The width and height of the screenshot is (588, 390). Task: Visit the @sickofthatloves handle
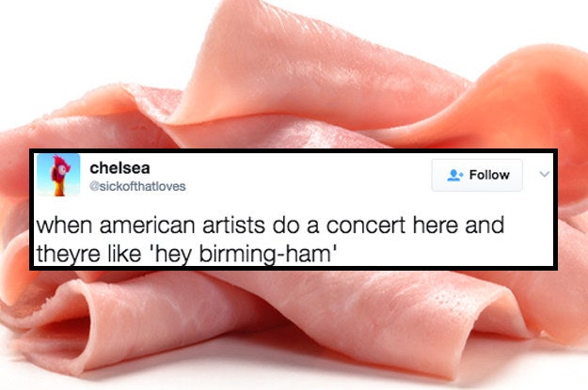point(137,186)
